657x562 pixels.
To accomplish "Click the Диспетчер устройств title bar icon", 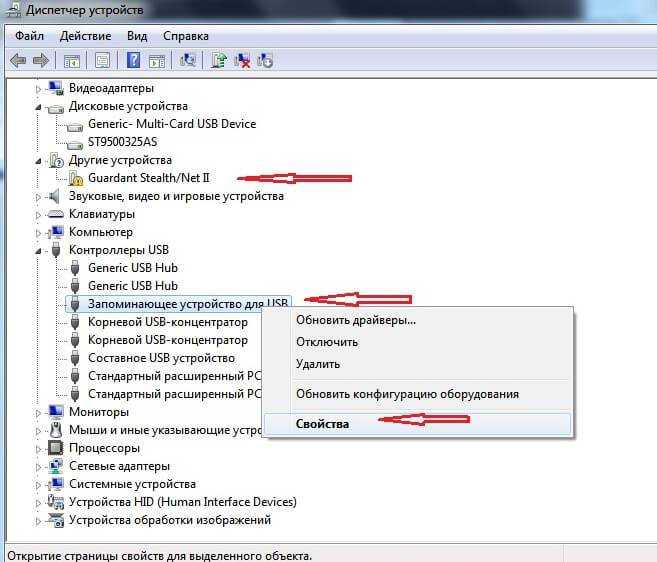I will pyautogui.click(x=13, y=10).
